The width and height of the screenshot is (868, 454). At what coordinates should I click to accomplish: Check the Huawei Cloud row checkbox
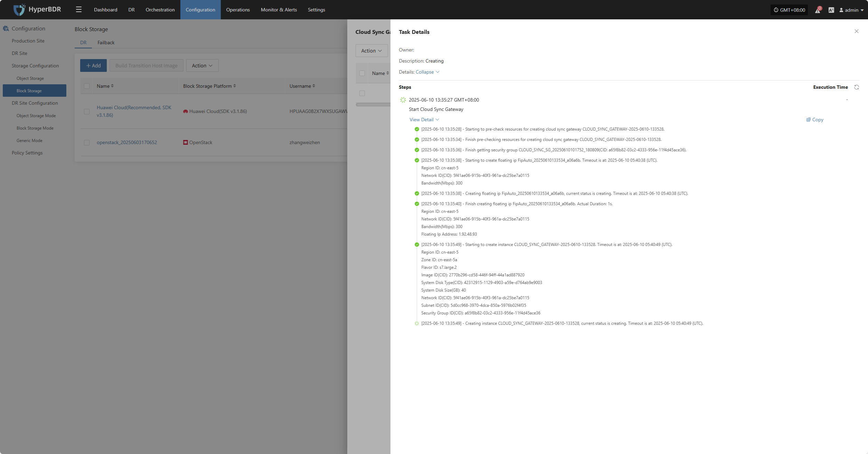click(87, 112)
